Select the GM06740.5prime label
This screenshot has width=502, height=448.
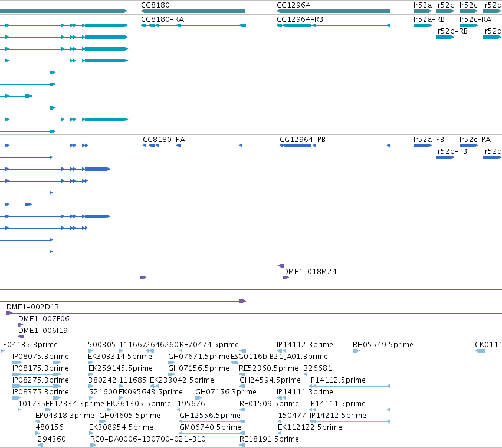(x=211, y=427)
